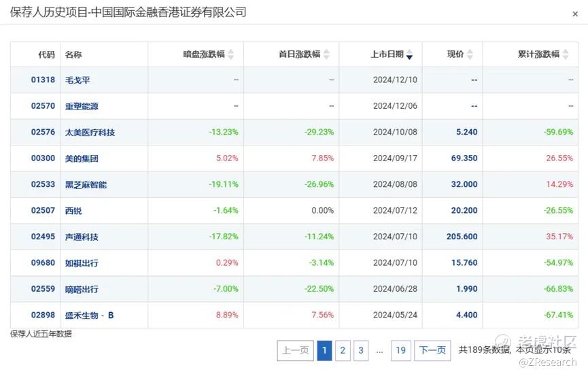Image resolution: width=588 pixels, height=376 pixels.
Task: Jump to page 19
Action: coord(401,350)
